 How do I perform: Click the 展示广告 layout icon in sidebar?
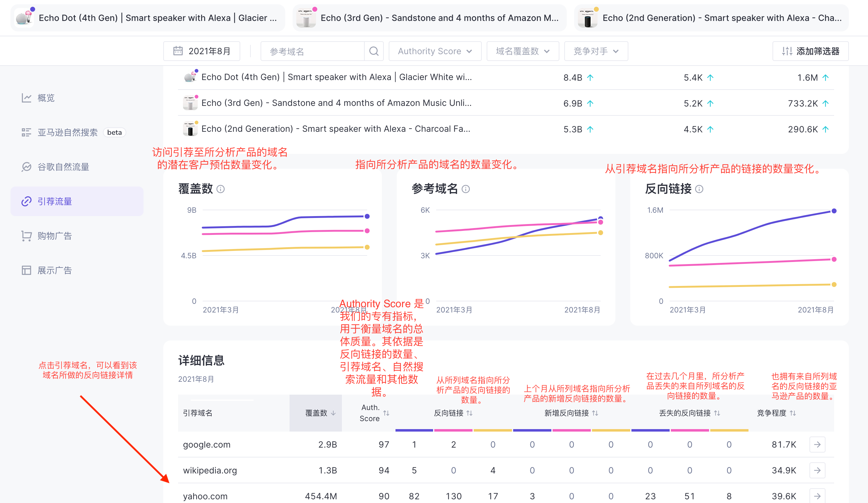click(26, 270)
